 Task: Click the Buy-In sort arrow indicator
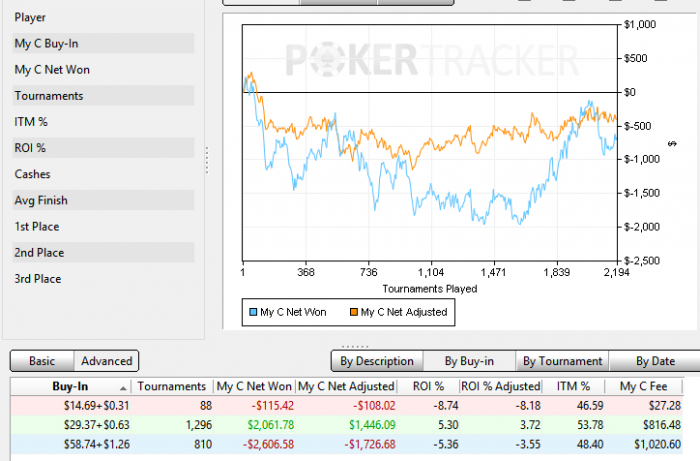pos(123,387)
